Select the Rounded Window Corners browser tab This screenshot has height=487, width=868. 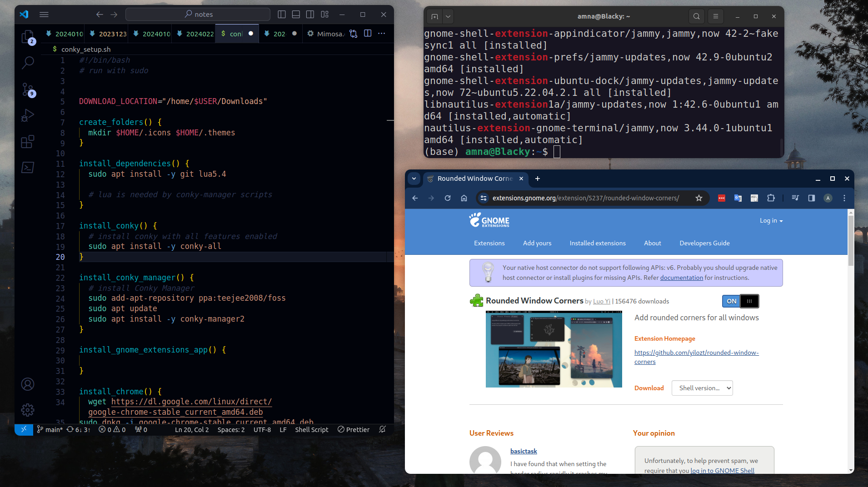click(x=475, y=179)
